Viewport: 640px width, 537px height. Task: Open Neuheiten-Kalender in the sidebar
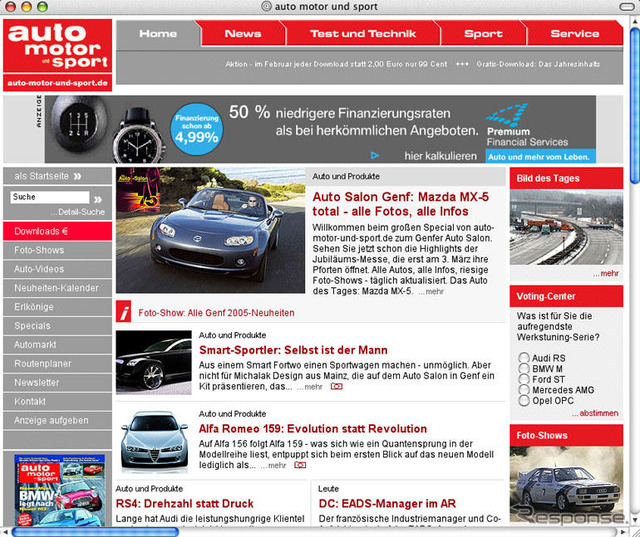point(58,288)
